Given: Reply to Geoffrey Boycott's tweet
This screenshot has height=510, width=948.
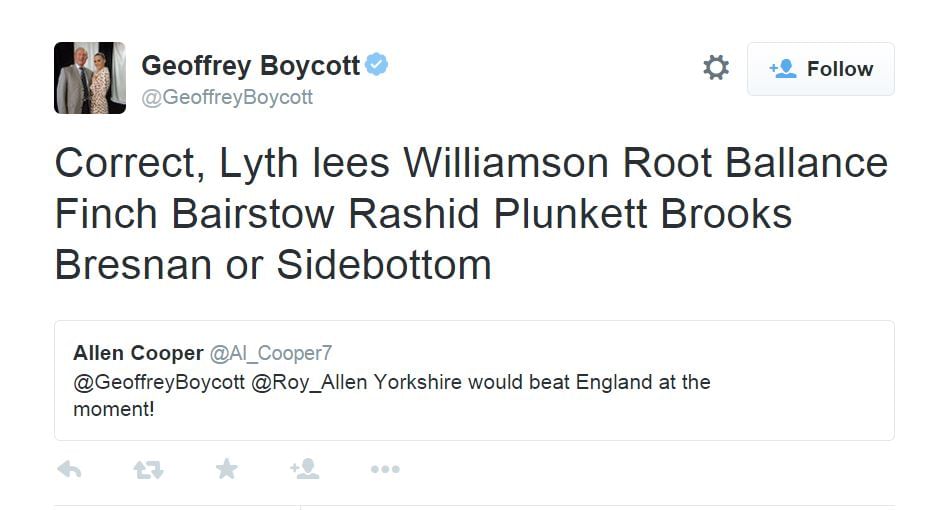Looking at the screenshot, I should coord(69,468).
